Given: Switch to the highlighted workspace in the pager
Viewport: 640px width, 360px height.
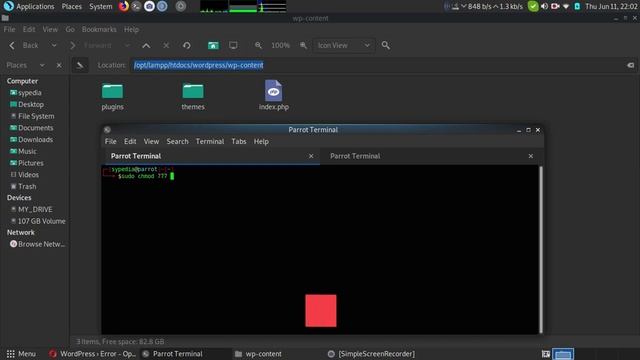Looking at the screenshot, I should click(563, 354).
